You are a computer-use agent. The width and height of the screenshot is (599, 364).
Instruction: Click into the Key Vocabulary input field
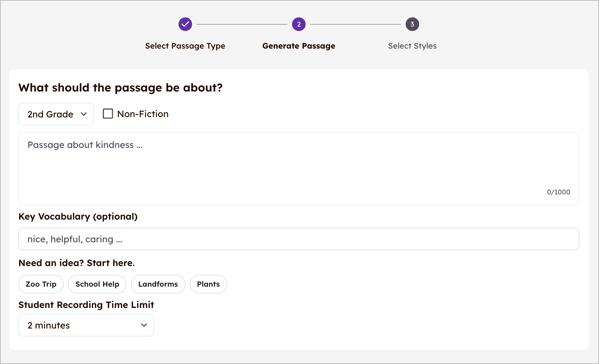[298, 239]
